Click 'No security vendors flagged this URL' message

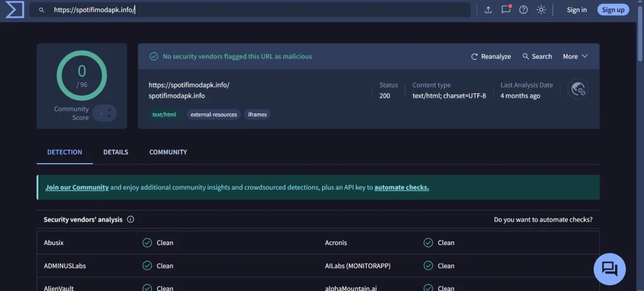237,57
